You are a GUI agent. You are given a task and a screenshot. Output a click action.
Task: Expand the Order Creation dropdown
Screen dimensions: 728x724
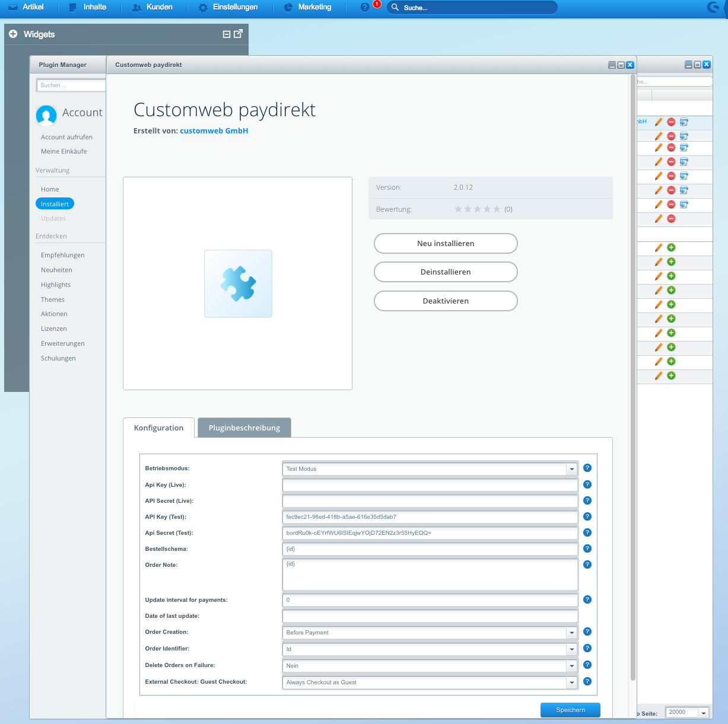point(571,633)
